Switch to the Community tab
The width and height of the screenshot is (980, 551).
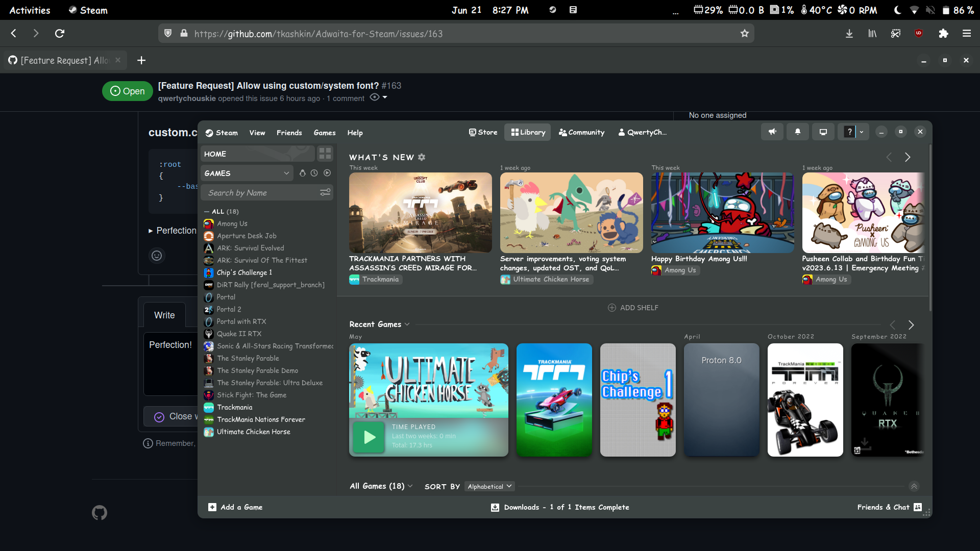581,132
